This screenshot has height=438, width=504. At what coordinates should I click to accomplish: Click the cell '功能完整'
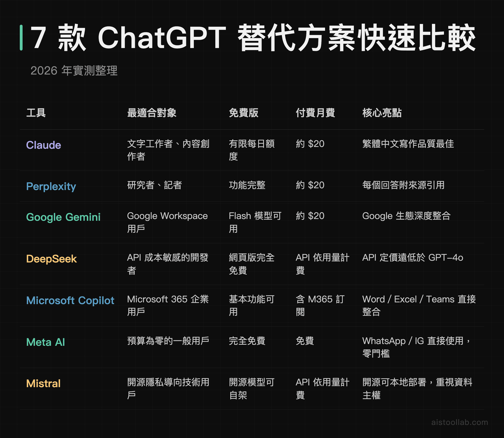[247, 185]
